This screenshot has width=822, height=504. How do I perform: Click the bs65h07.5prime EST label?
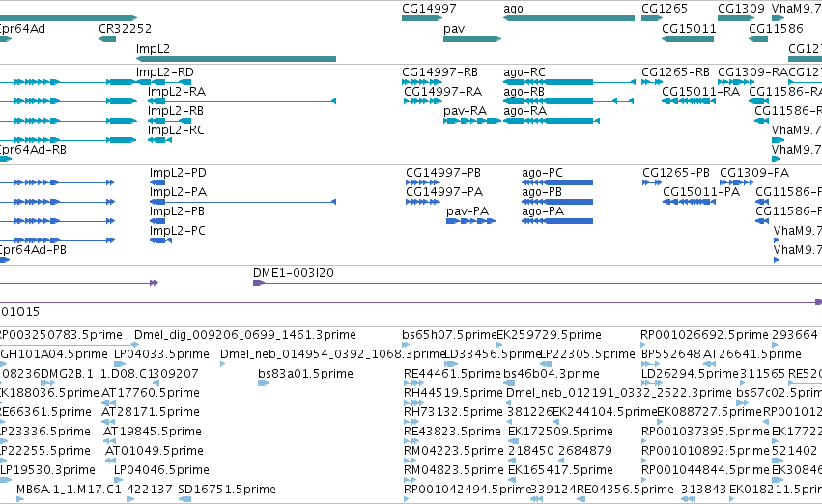click(449, 335)
